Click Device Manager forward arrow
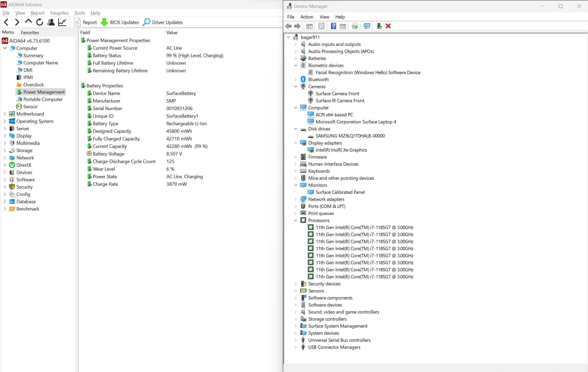Viewport: 588px width, 372px height. click(297, 26)
